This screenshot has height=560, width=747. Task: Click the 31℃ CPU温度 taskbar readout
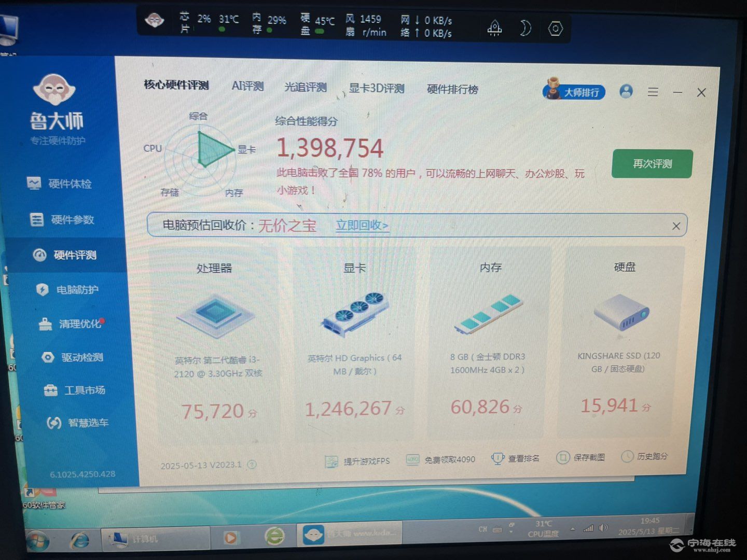point(543,528)
